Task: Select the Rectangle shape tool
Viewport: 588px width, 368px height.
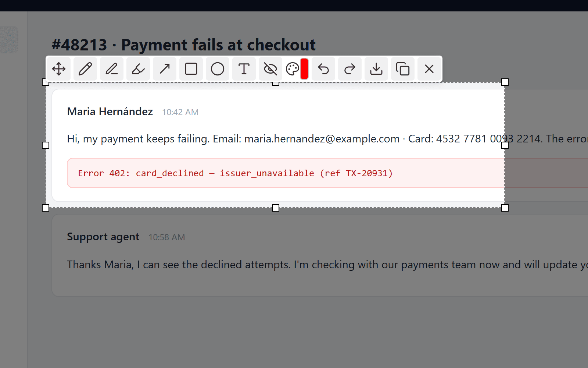Action: 191,69
